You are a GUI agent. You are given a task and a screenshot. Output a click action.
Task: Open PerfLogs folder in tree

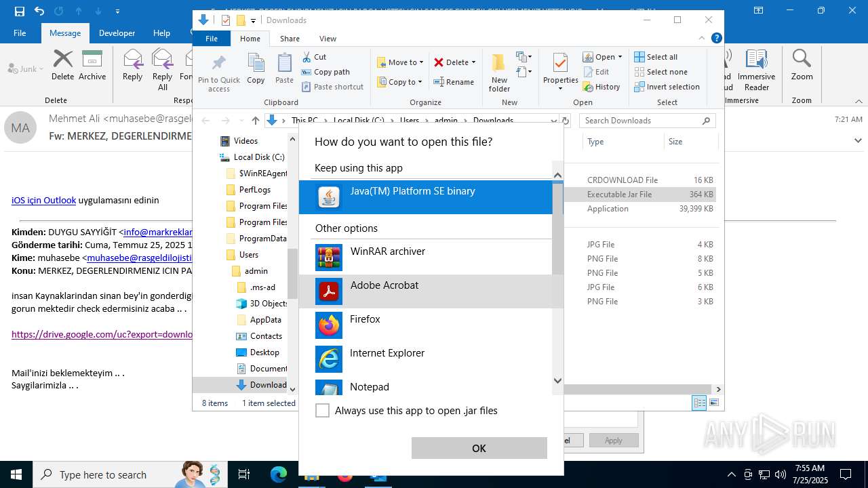pyautogui.click(x=254, y=190)
